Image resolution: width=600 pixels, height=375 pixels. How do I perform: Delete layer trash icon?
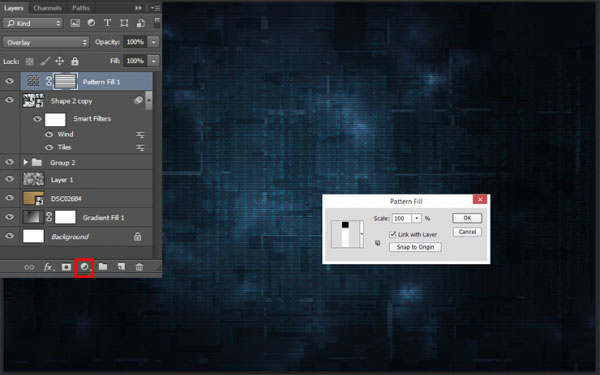139,267
